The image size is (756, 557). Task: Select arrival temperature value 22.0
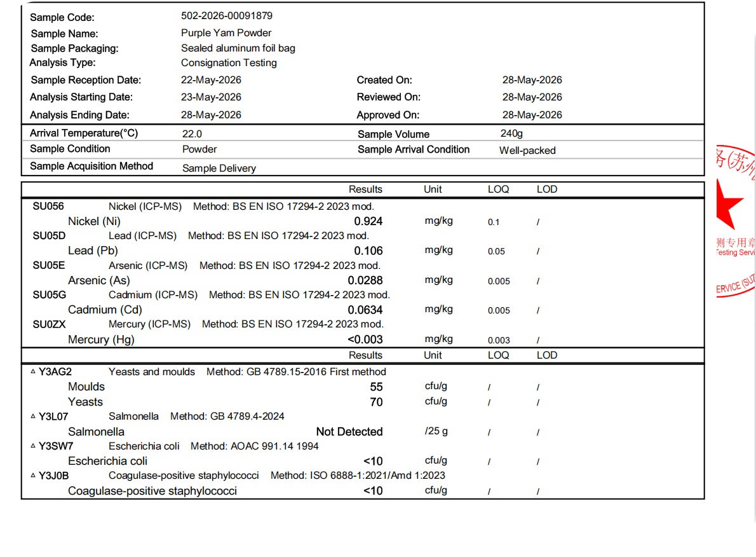coord(192,134)
